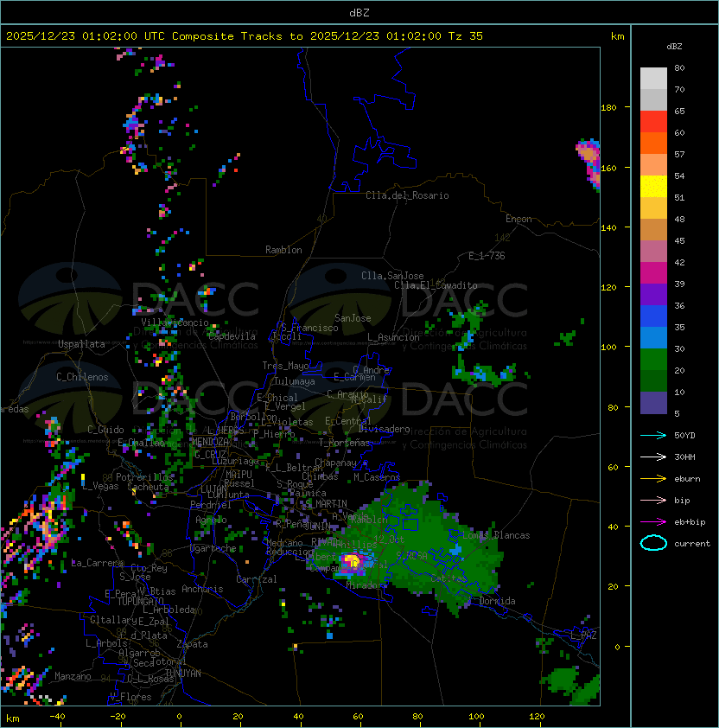
Task: Select the bright yellow 54–51 dBZ swatch
Action: click(653, 186)
